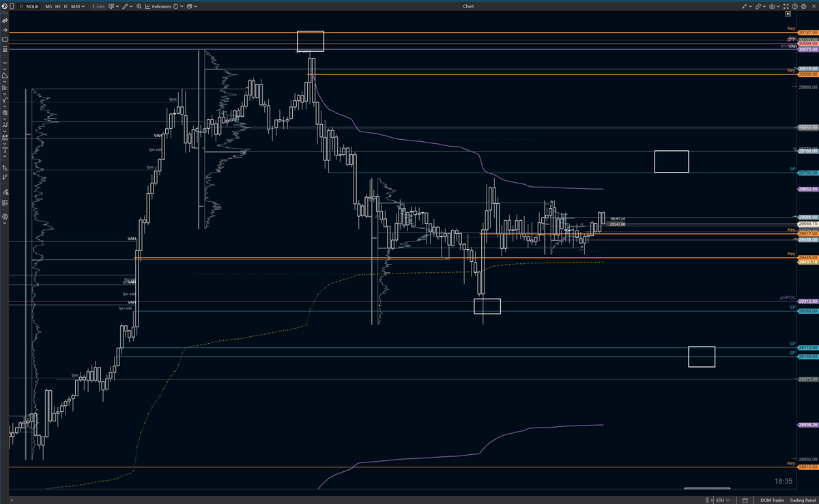The width and height of the screenshot is (819, 504).
Task: Expand the chart style dropdown arrow
Action: pyautogui.click(x=117, y=6)
